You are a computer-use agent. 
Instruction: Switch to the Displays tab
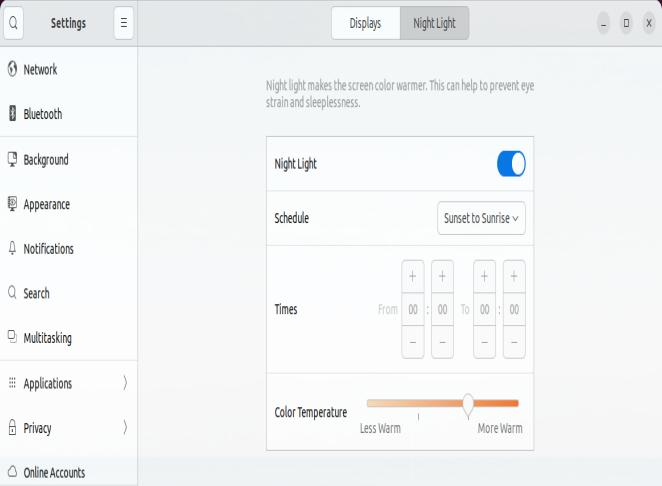365,23
